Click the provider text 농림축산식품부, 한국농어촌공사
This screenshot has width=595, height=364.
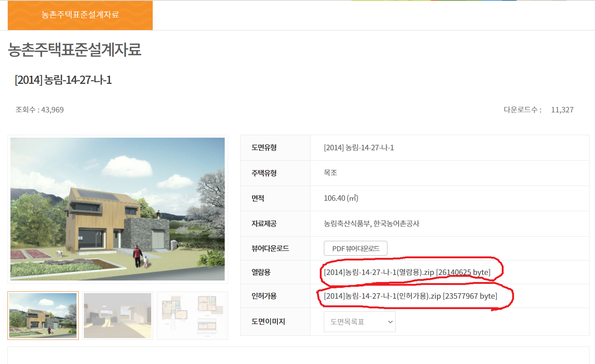371,224
